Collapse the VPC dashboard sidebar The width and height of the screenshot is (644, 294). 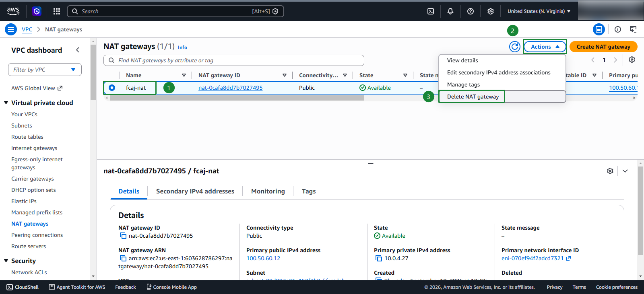point(78,50)
